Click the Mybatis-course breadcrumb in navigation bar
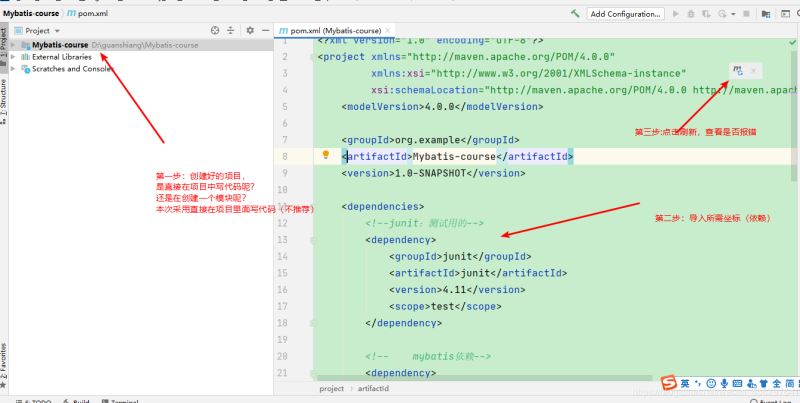The height and width of the screenshot is (403, 800). (29, 14)
